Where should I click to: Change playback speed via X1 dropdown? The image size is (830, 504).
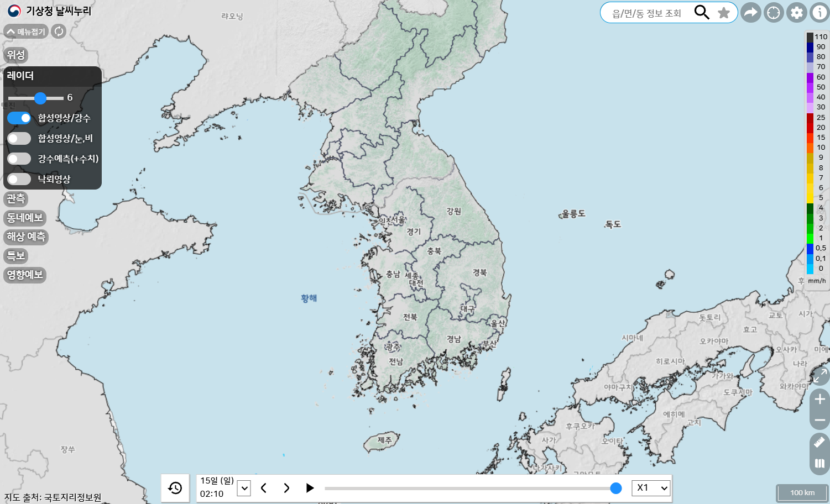point(651,488)
